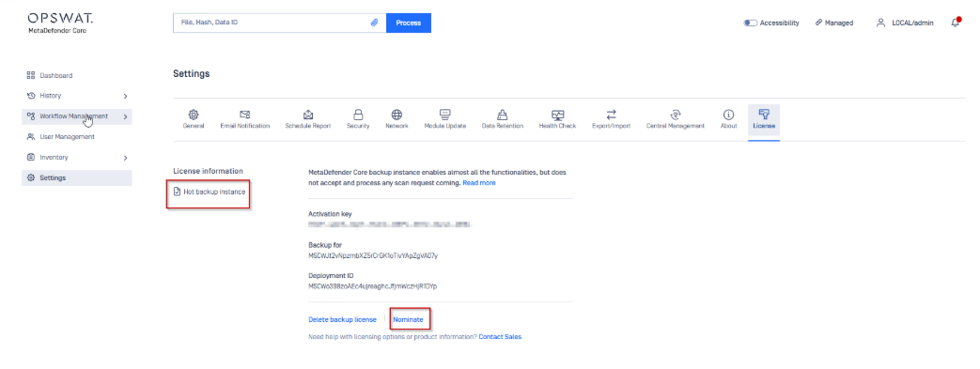
Task: Click the Network globe icon
Action: click(x=397, y=115)
